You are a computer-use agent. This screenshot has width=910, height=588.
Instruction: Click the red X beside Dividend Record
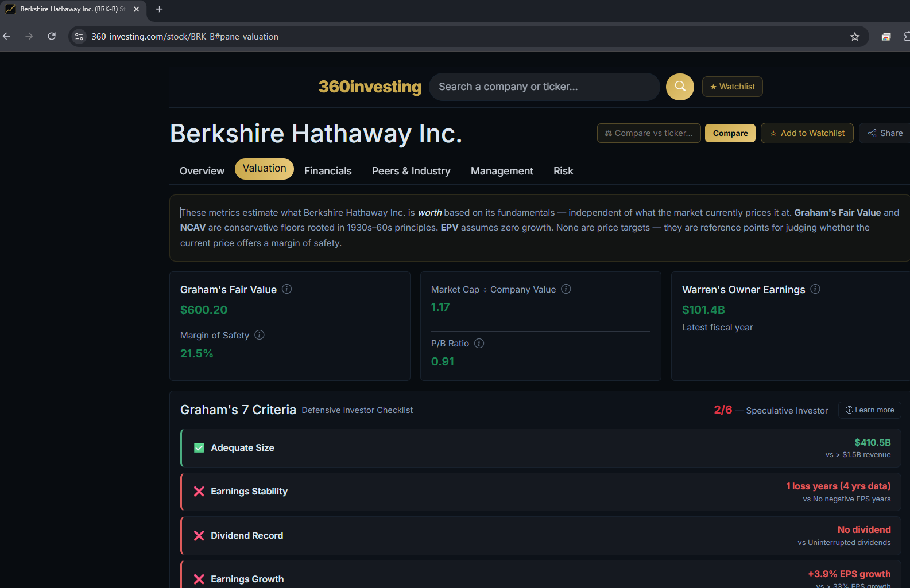(199, 535)
